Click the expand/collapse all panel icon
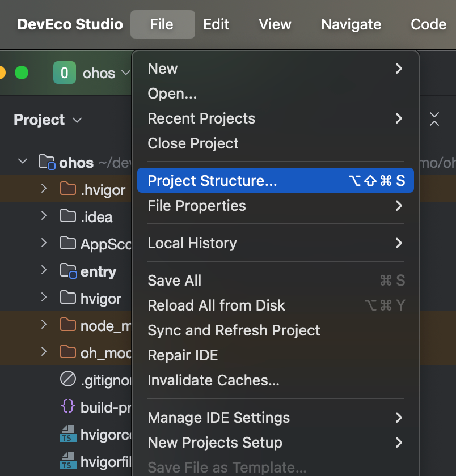 pos(434,119)
